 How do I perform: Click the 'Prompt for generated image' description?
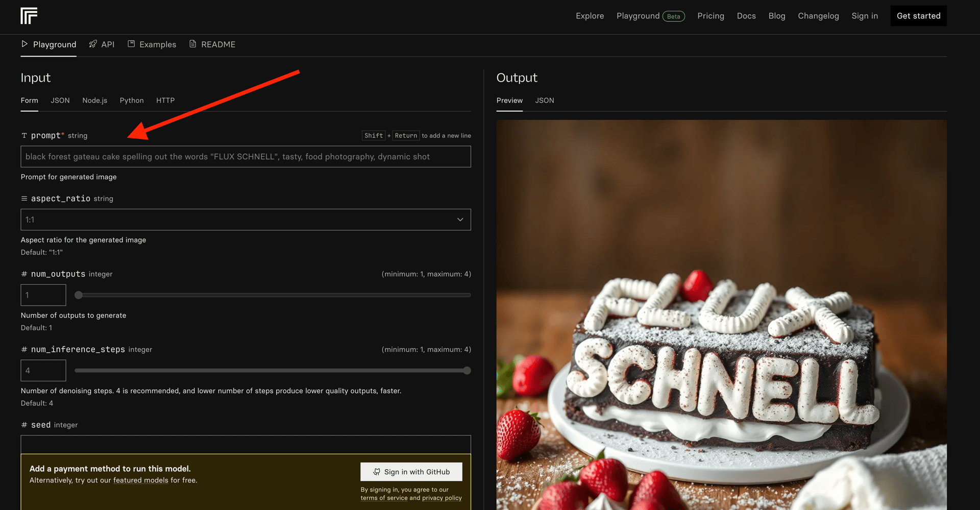click(x=69, y=177)
